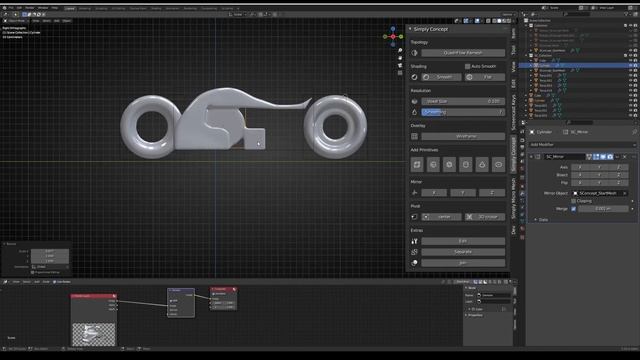Click the SC_Mirror modifier name field
640x360 pixels.
coord(564,157)
